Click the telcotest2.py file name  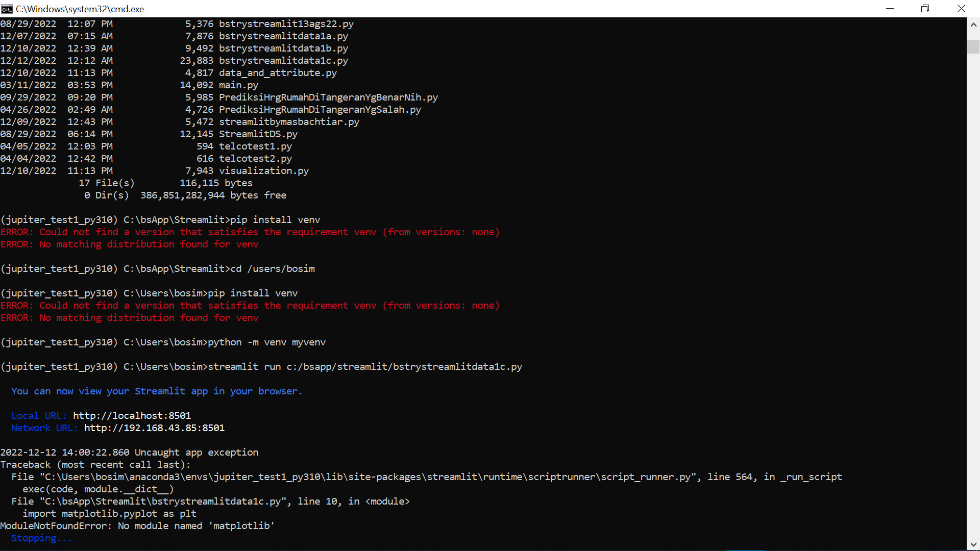tap(255, 158)
